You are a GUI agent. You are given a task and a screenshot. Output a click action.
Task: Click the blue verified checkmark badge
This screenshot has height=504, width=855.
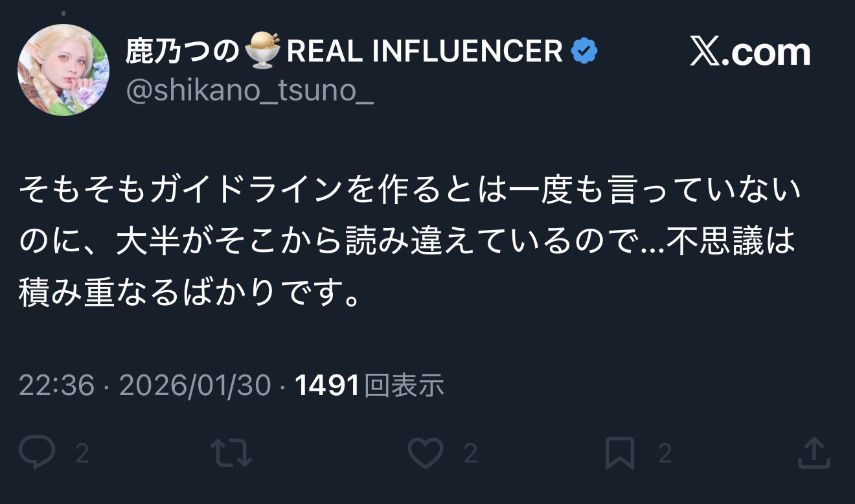coord(585,51)
